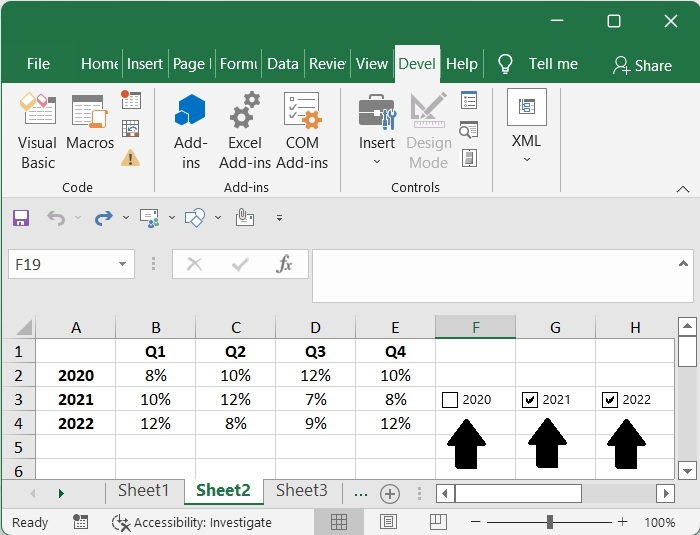Uncheck the 2022 checkbox

click(x=610, y=400)
